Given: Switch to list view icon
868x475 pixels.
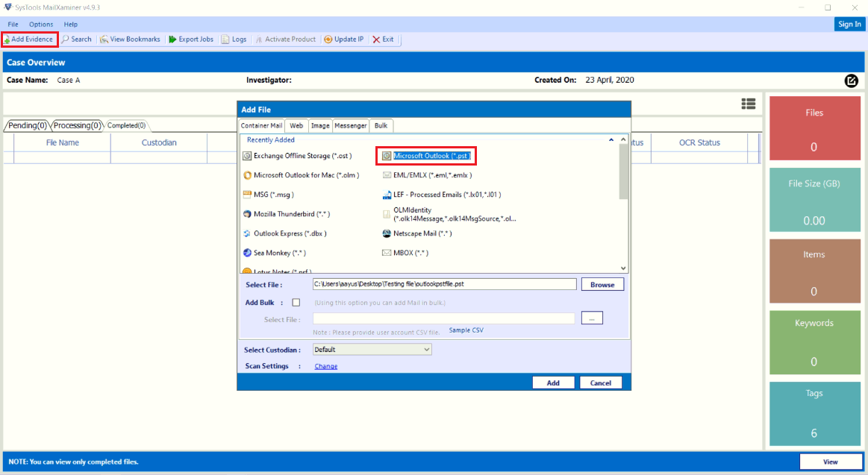Looking at the screenshot, I should 749,104.
